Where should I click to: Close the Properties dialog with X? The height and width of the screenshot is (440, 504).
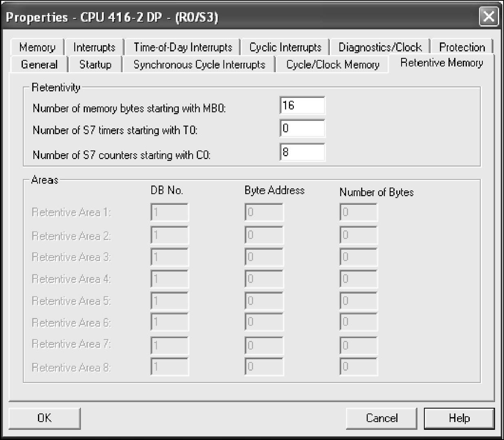click(488, 17)
